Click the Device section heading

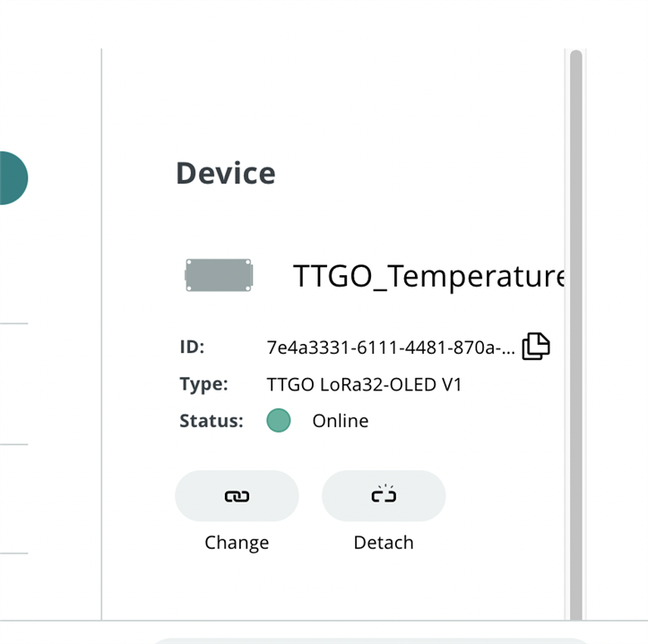point(226,173)
